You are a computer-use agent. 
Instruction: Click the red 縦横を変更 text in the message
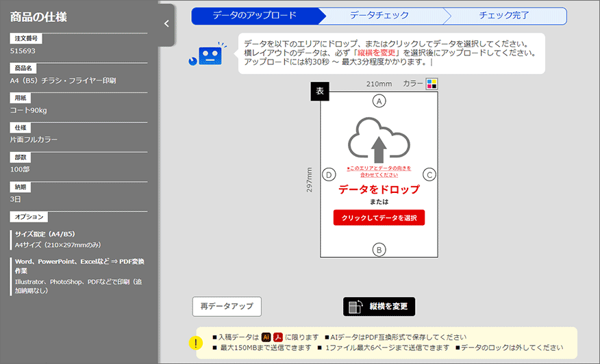click(x=376, y=53)
